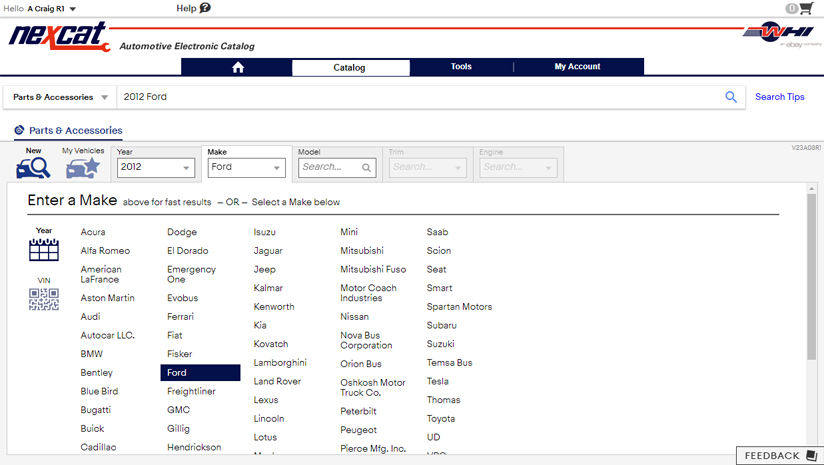Viewport: 824px width, 465px height.
Task: Select the make Saab
Action: (437, 232)
